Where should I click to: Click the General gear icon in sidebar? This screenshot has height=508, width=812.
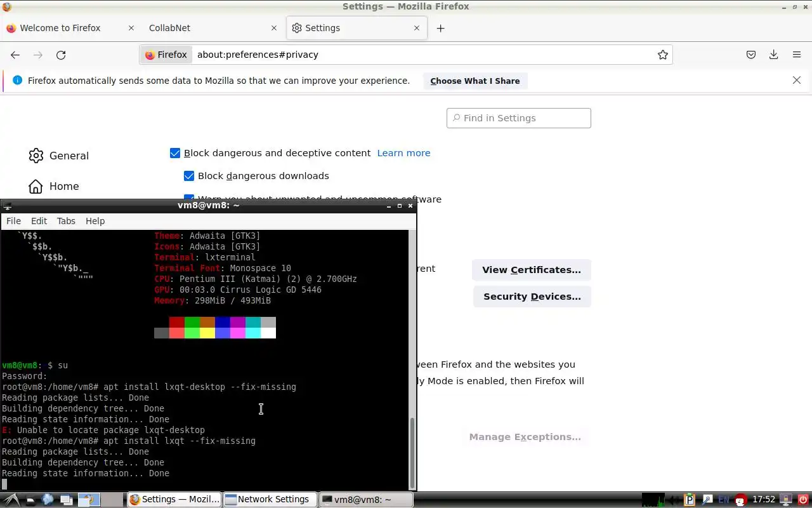tap(36, 156)
